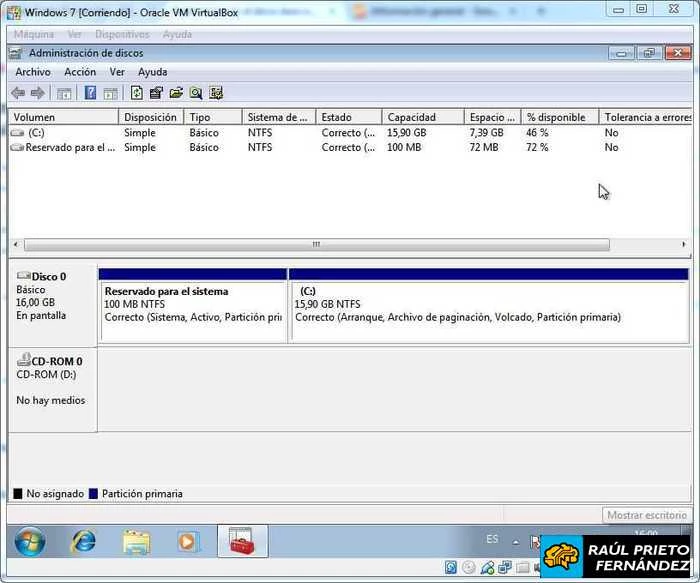Sort by the Tolerancia a errores column header
The width and height of the screenshot is (700, 583).
click(x=646, y=117)
